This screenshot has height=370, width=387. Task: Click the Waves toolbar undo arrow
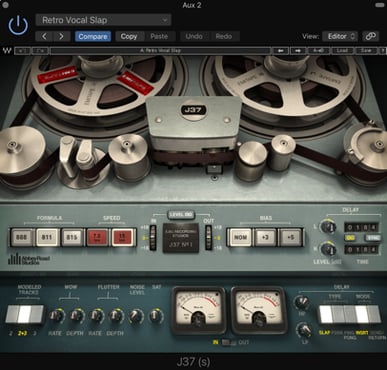(23, 51)
